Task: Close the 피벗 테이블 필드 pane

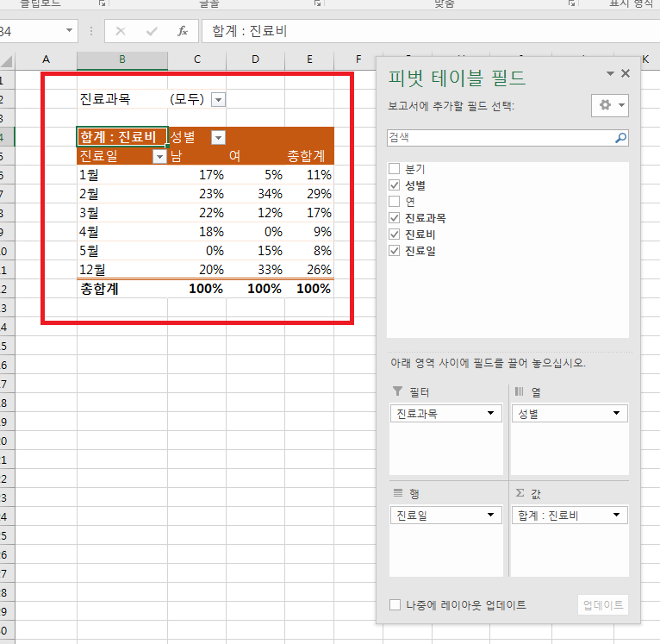Action: (626, 74)
